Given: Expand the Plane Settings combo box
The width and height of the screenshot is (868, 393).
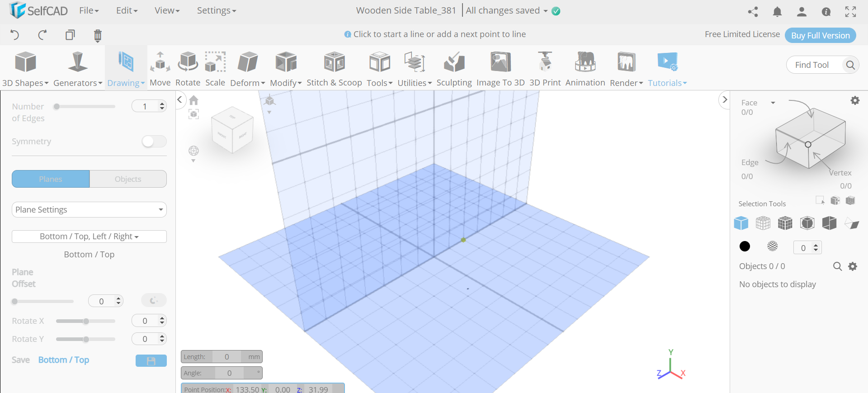Looking at the screenshot, I should [x=89, y=209].
